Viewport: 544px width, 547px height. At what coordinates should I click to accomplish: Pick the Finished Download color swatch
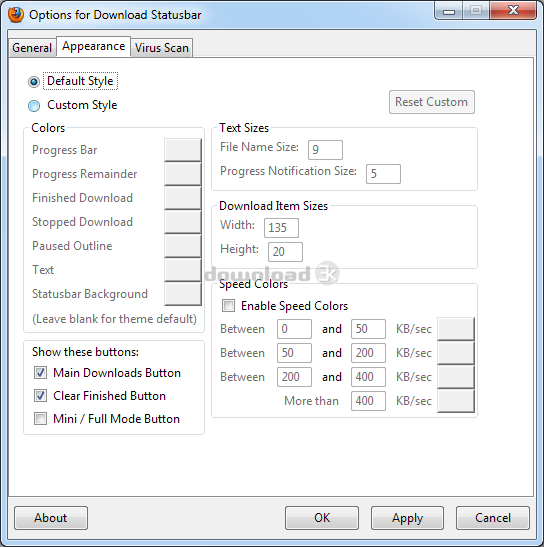[183, 198]
